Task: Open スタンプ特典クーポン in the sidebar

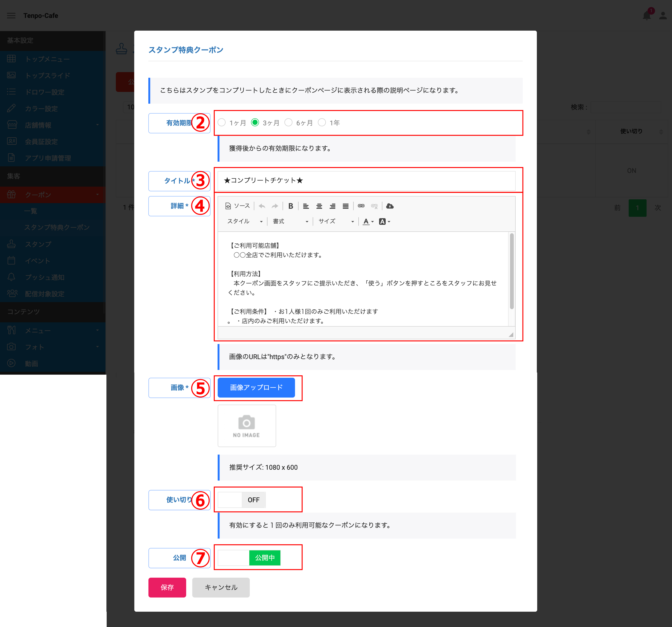Action: click(x=53, y=227)
